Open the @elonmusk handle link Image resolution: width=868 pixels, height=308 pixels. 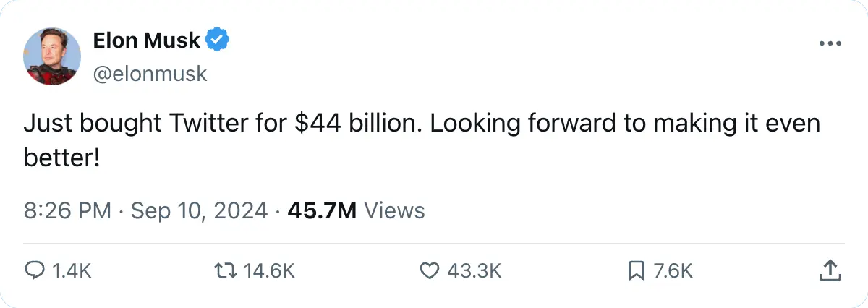(x=150, y=73)
